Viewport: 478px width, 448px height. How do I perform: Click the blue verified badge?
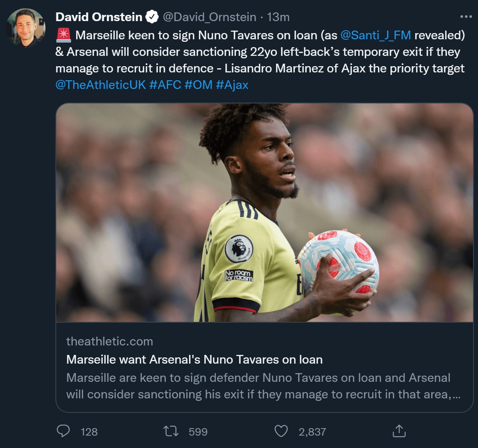coord(153,17)
